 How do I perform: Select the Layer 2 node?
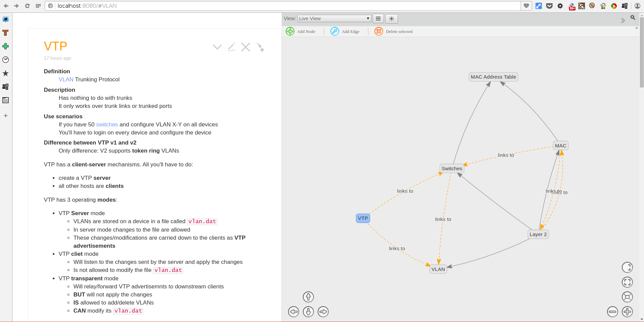538,234
